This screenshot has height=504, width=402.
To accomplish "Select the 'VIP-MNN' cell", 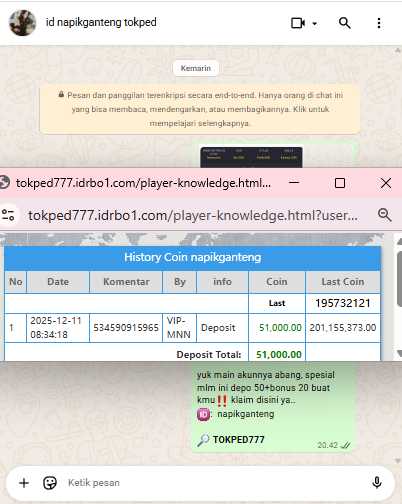I will pos(179,328).
